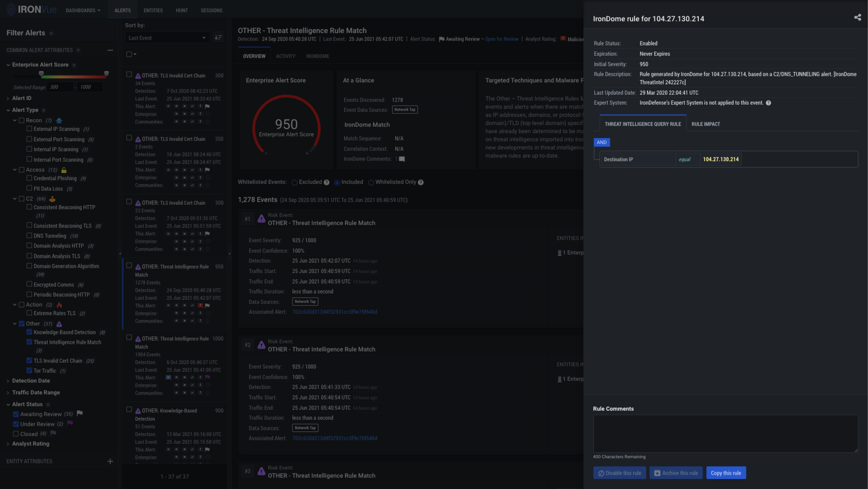Open the Hunt navigation tab
This screenshot has height=489, width=868.
point(181,11)
